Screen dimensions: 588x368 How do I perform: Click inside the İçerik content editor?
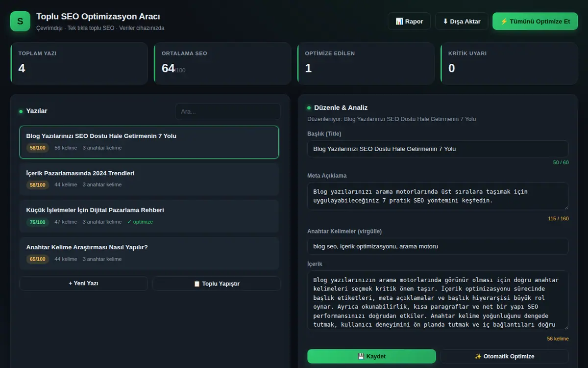click(438, 300)
